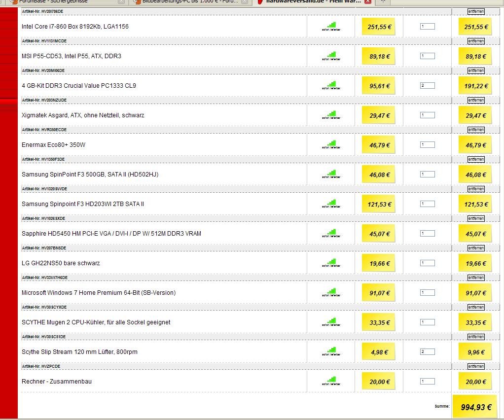Open product Sapphire HD5450 HM PCI-E
The width and height of the screenshot is (504, 420).
pos(111,233)
